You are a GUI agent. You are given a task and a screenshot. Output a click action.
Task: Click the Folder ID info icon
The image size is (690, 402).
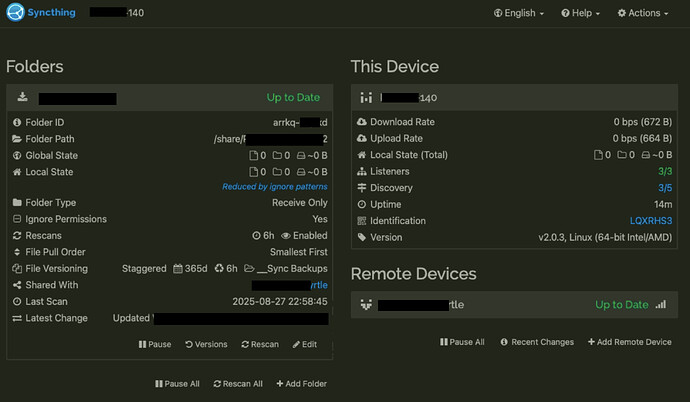pyautogui.click(x=17, y=122)
